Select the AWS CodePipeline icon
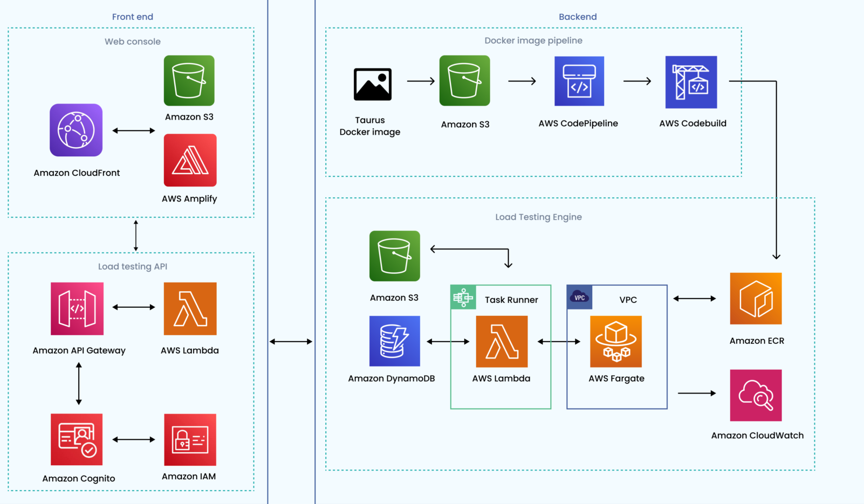Image resolution: width=864 pixels, height=504 pixels. click(x=579, y=81)
